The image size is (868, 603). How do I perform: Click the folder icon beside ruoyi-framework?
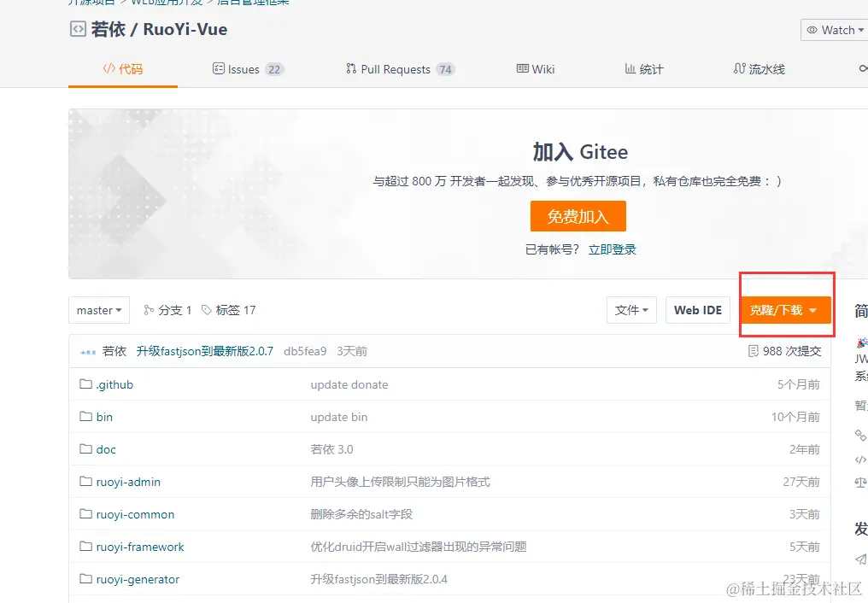[85, 547]
